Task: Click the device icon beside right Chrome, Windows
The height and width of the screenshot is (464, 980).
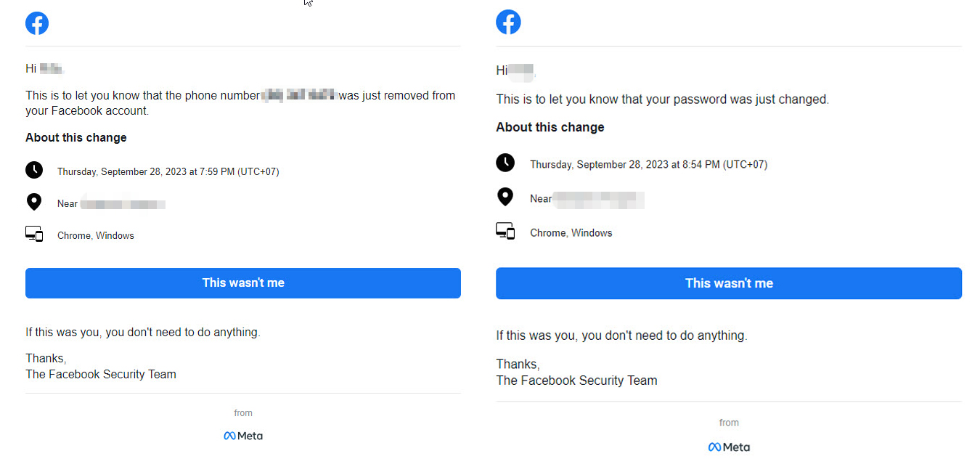Action: 505,232
